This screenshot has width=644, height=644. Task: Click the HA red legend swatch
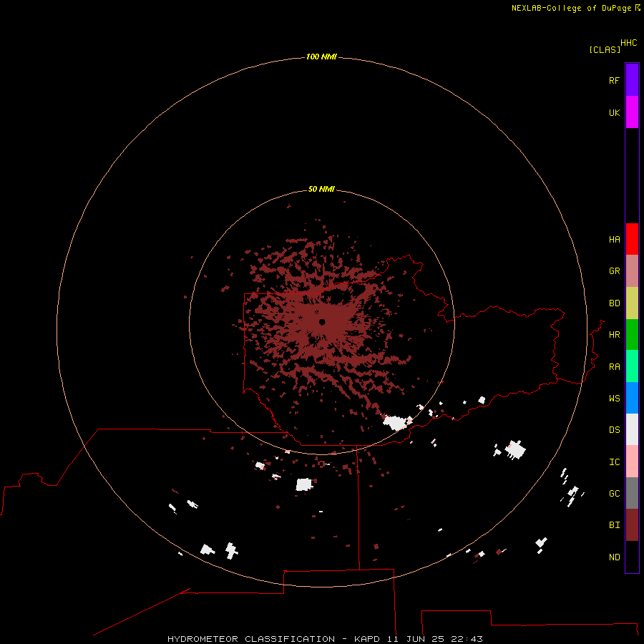[632, 239]
